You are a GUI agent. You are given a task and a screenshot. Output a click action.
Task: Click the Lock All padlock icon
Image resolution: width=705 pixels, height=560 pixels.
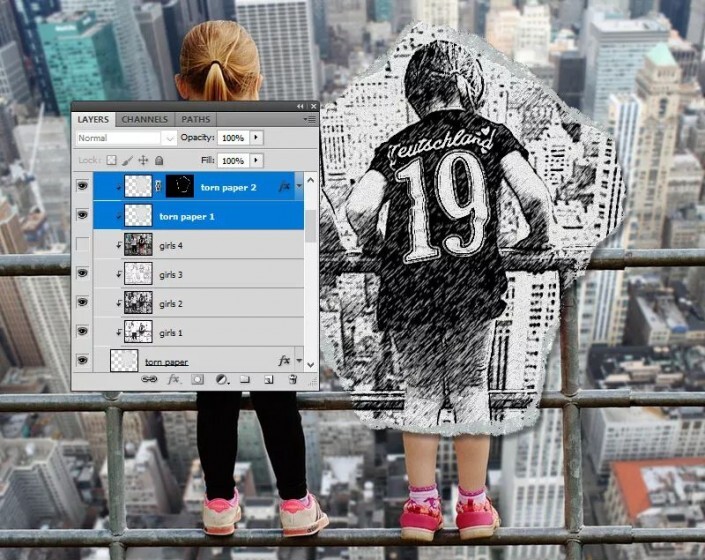[159, 160]
